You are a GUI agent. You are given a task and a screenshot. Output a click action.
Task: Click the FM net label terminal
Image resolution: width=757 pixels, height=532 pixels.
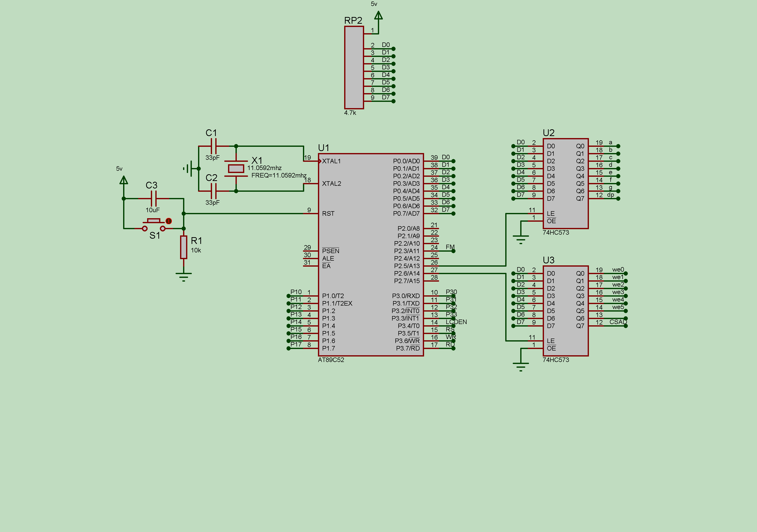[453, 251]
